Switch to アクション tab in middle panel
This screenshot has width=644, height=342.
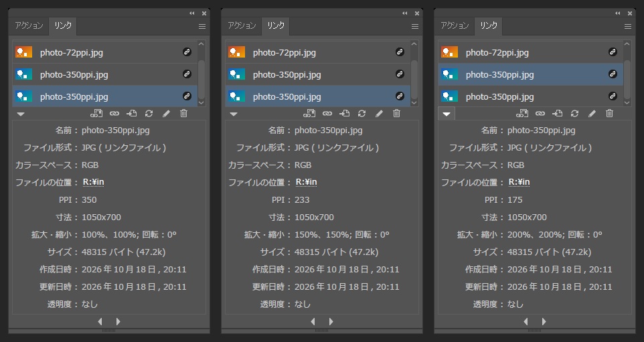242,25
